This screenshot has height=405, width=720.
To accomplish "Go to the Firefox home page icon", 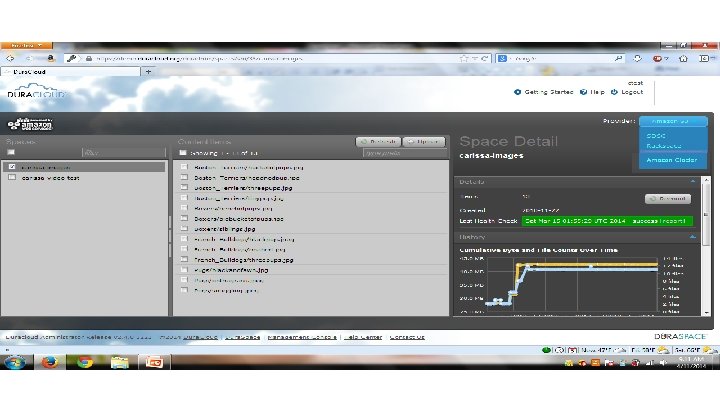I will (x=683, y=58).
